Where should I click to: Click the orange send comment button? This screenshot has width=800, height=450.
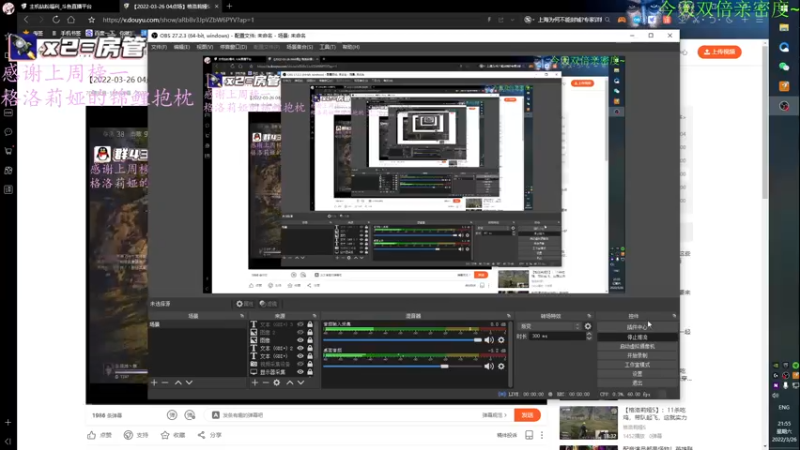click(x=527, y=415)
